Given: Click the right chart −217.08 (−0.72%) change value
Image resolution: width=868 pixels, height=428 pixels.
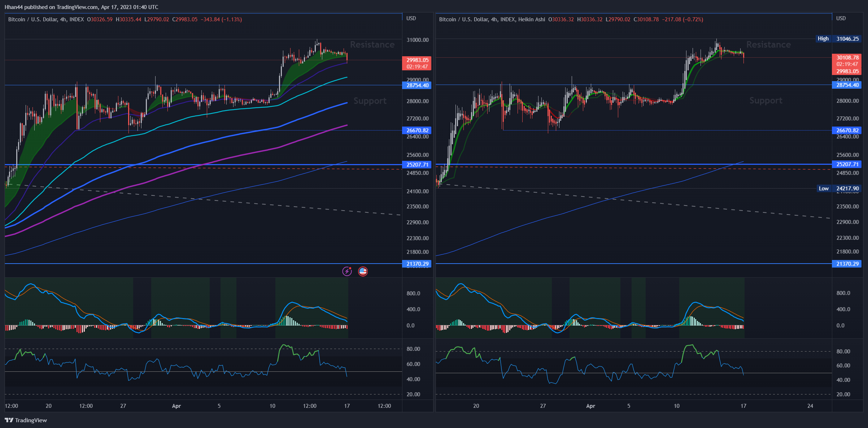Looking at the screenshot, I should 682,19.
